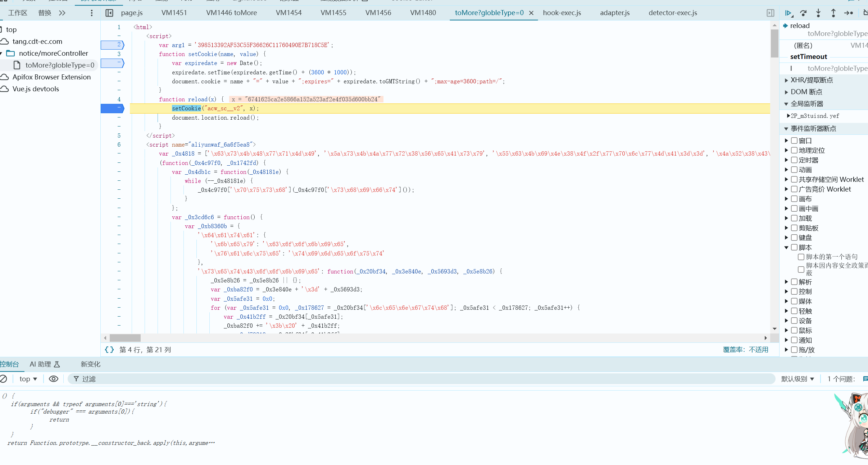Collapse notice/moreController folder
This screenshot has width=868, height=465.
pyautogui.click(x=1, y=54)
